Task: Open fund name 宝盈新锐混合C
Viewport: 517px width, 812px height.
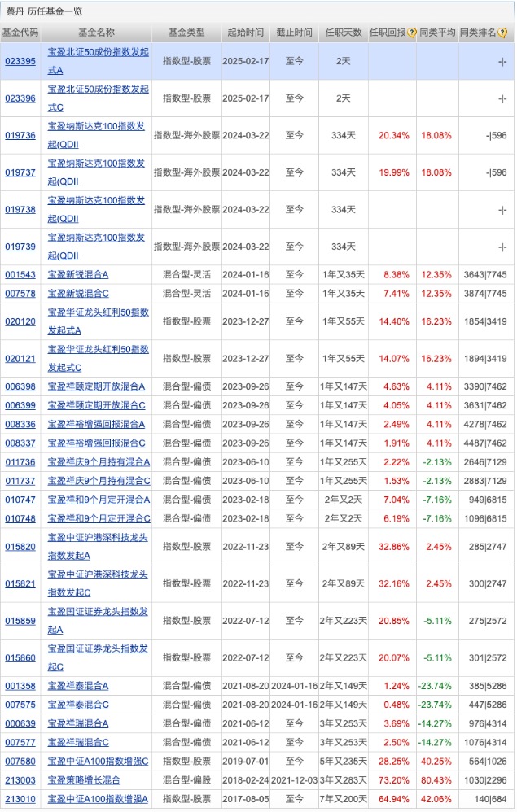Action: pyautogui.click(x=78, y=294)
